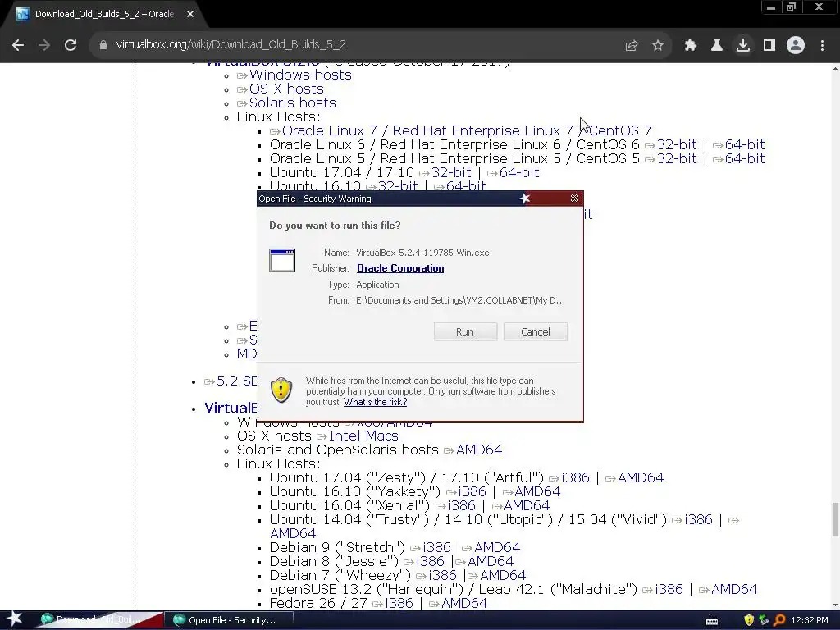Screen dimensions: 840x630
Task: Click the application file icon in the dialog
Action: click(x=282, y=260)
